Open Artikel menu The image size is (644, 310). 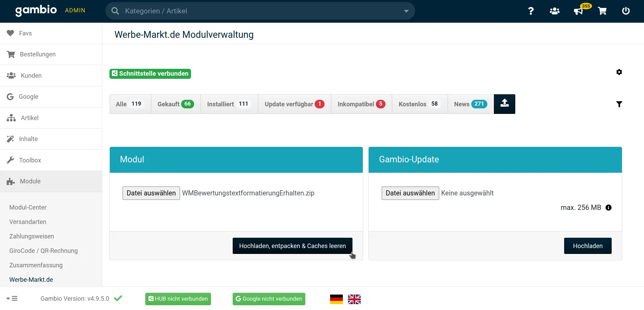pos(51,118)
